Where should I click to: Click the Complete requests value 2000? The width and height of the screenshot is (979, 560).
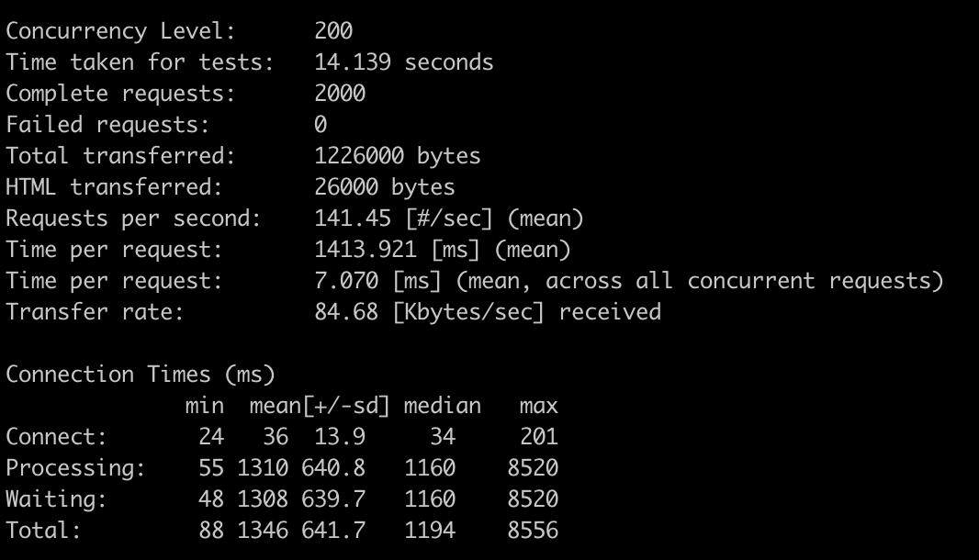coord(340,94)
